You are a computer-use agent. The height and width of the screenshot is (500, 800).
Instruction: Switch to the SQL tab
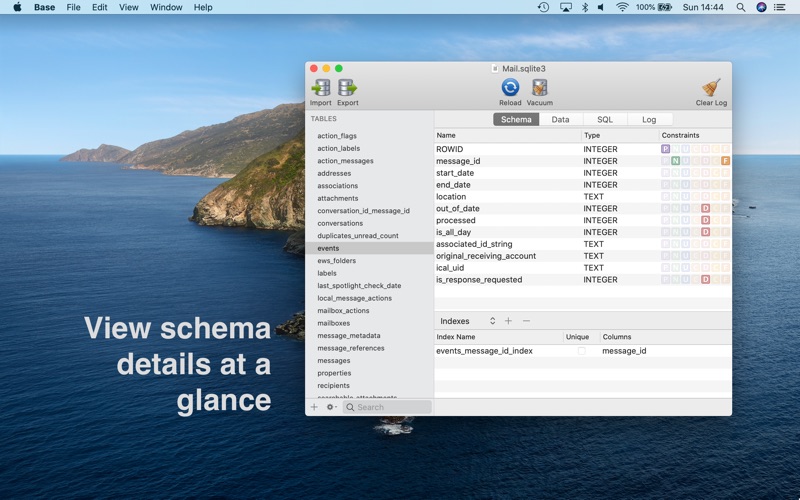[x=605, y=119]
